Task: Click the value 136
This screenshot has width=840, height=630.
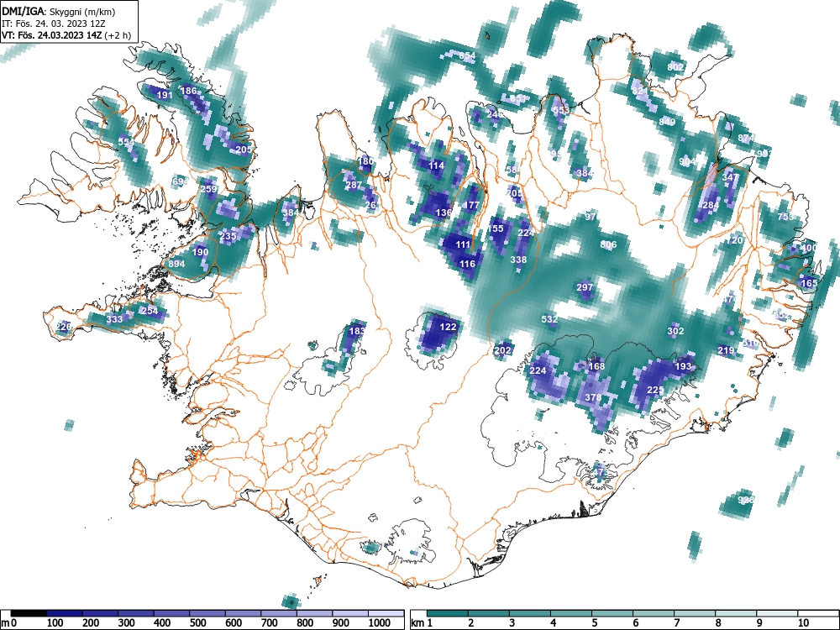Action: (x=444, y=213)
